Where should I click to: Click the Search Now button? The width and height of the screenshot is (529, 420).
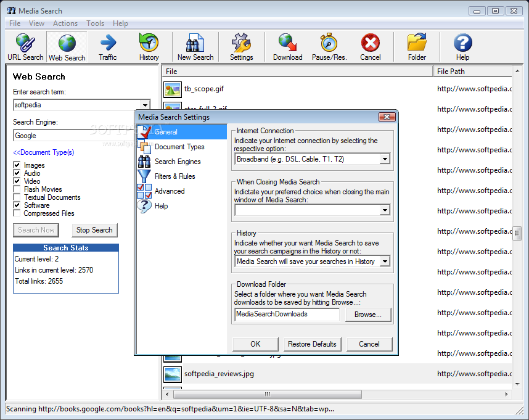36,230
